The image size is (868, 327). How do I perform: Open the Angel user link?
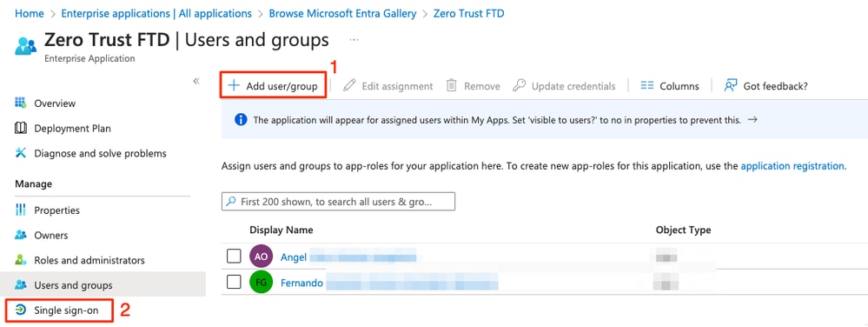pos(294,257)
